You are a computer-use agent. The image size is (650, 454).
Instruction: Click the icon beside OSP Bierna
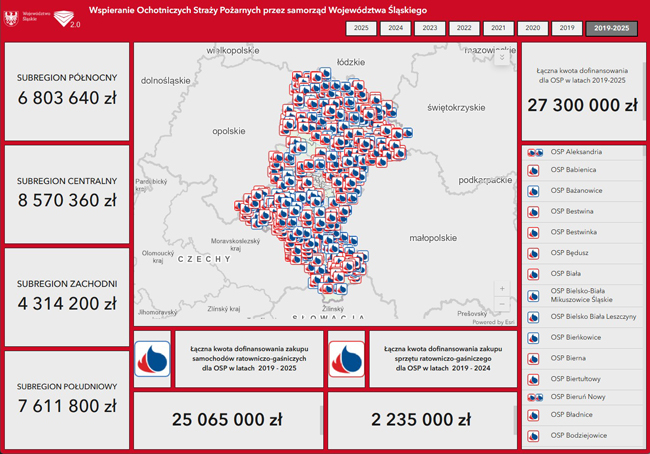(x=533, y=359)
